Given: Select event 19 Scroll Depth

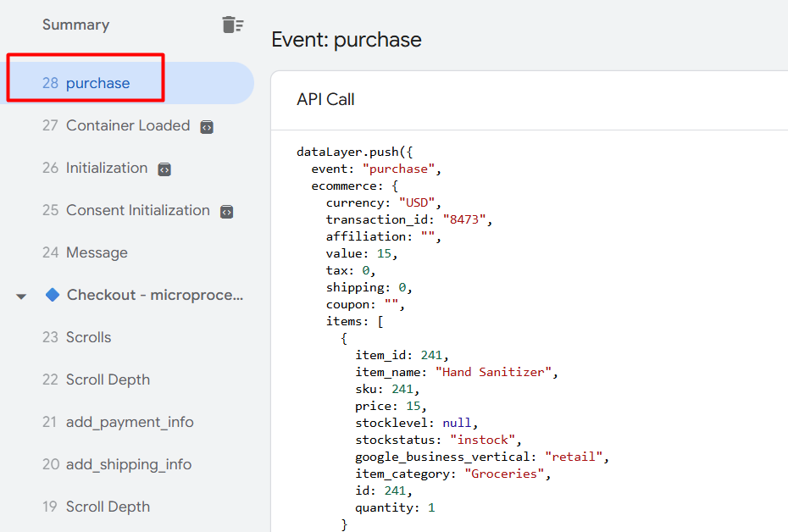Looking at the screenshot, I should click(108, 507).
